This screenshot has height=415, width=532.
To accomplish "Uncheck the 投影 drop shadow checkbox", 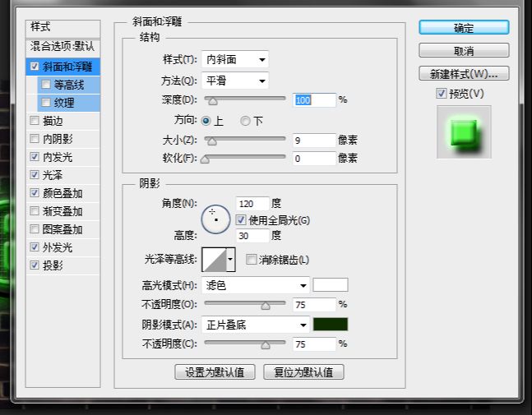I will (x=35, y=265).
